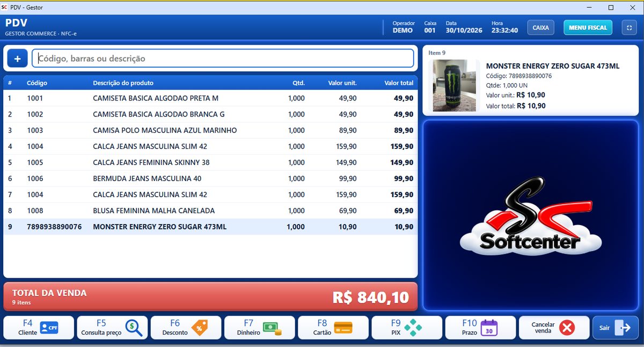This screenshot has width=644, height=347.
Task: Open the MENU FISCAL button
Action: pos(588,27)
